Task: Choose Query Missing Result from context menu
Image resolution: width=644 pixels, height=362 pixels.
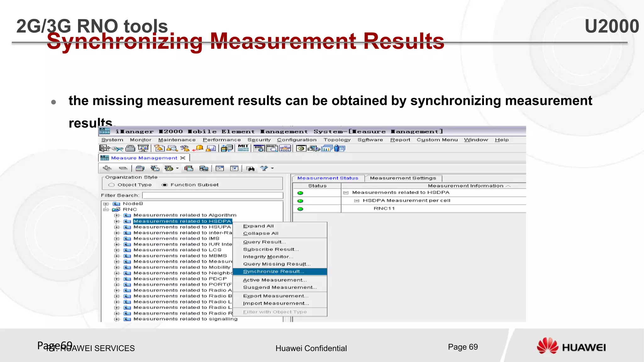Action: [x=280, y=264]
